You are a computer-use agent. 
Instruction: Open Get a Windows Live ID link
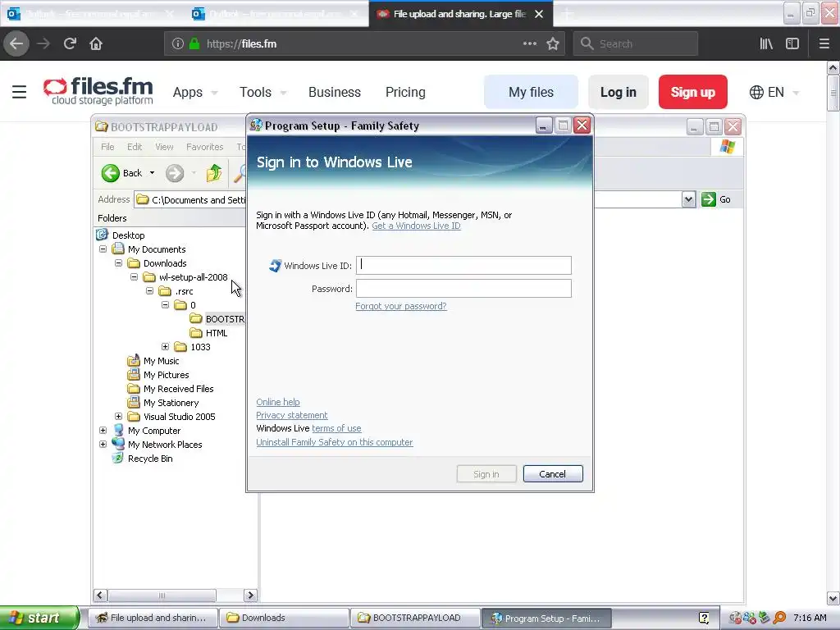pos(416,226)
